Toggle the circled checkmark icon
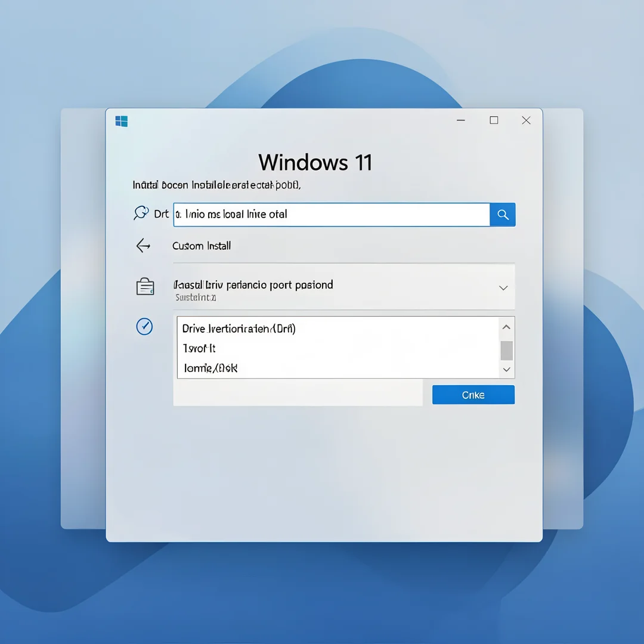644x644 pixels. click(x=144, y=327)
